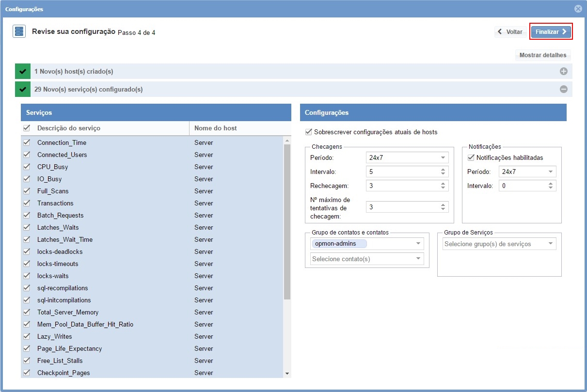The image size is (587, 392).
Task: Click scroll down arrow in services list
Action: click(x=287, y=373)
